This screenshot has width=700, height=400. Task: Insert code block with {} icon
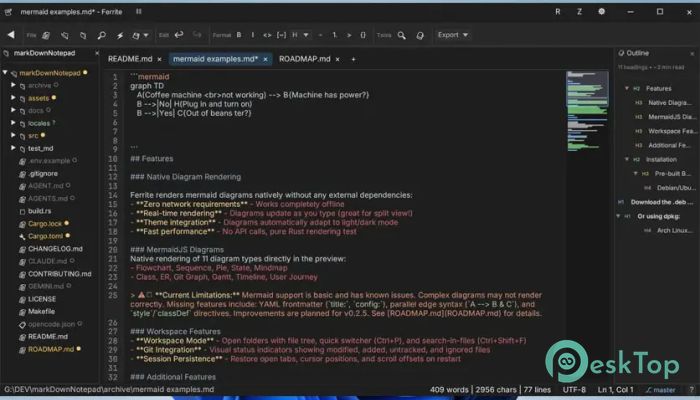(x=363, y=35)
